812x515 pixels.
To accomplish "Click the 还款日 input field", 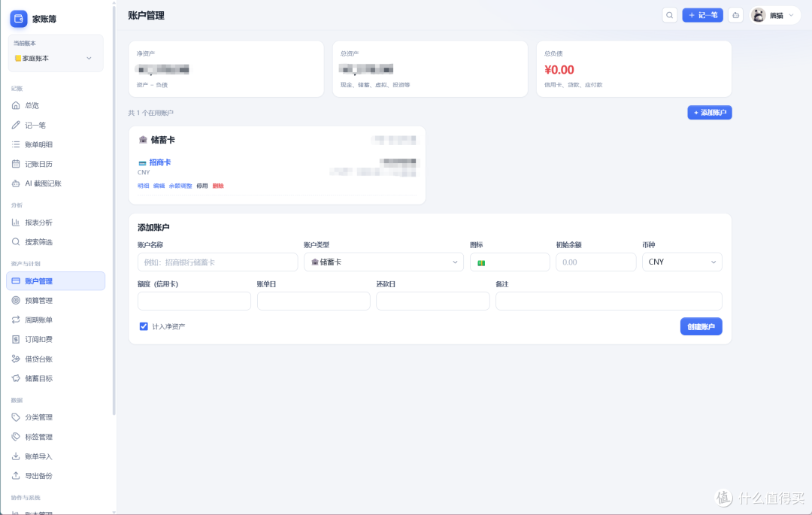I will 433,301.
